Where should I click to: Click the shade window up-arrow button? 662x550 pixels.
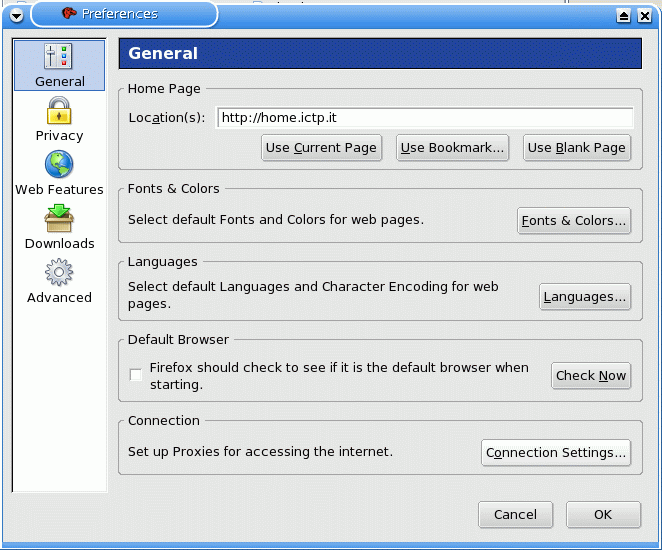pyautogui.click(x=624, y=15)
